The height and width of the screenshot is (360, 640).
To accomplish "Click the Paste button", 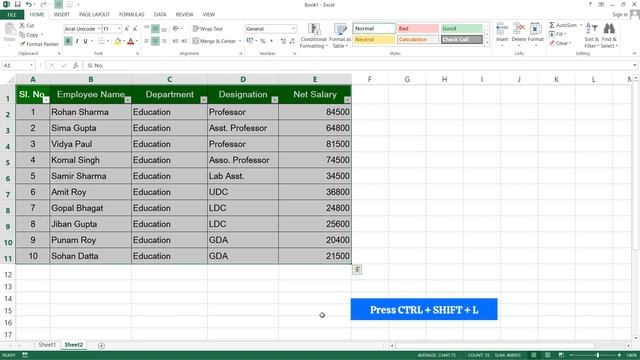I will (9, 33).
